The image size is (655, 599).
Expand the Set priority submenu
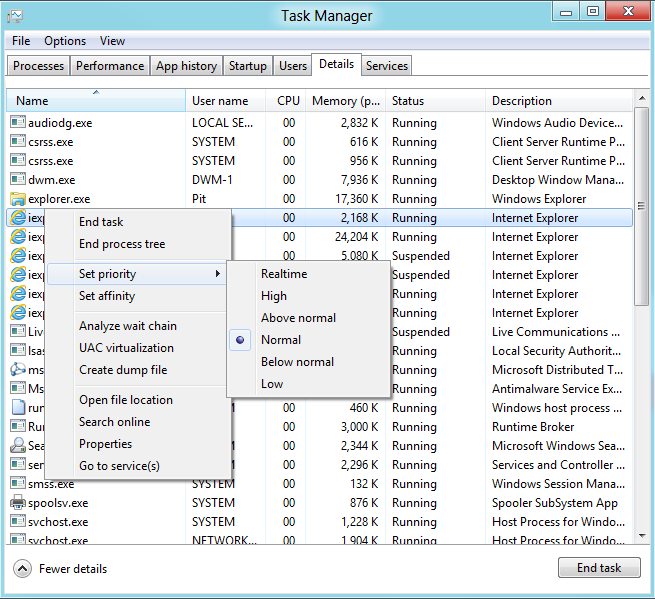click(137, 274)
